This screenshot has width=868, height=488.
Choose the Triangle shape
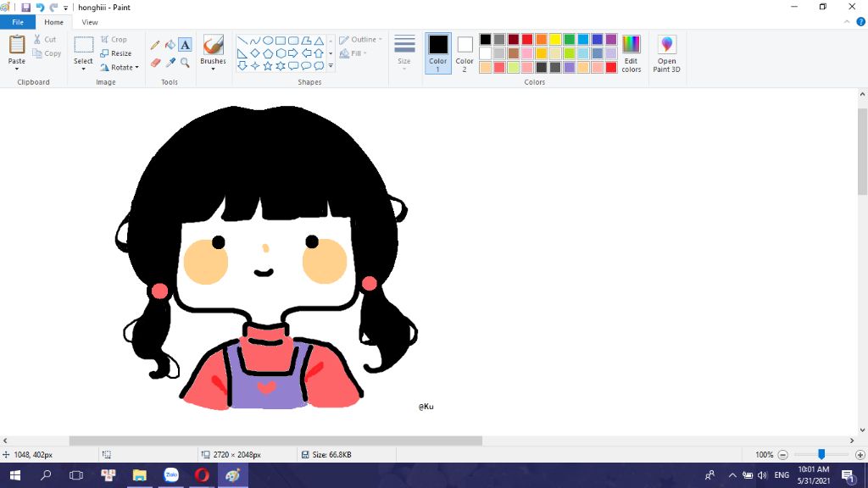pyautogui.click(x=319, y=41)
